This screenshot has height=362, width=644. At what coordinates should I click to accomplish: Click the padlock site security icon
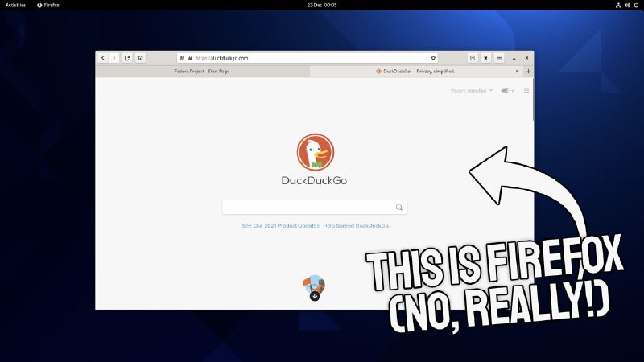click(191, 58)
